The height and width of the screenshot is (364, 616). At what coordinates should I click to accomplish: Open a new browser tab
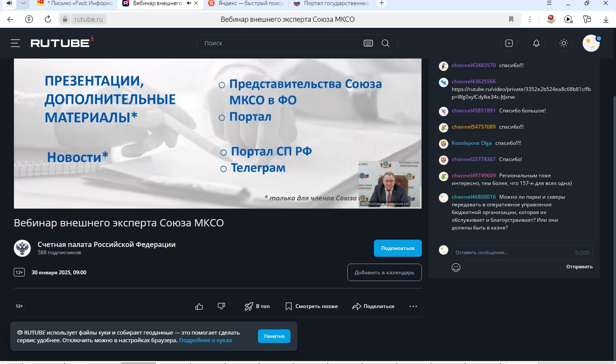(x=382, y=3)
